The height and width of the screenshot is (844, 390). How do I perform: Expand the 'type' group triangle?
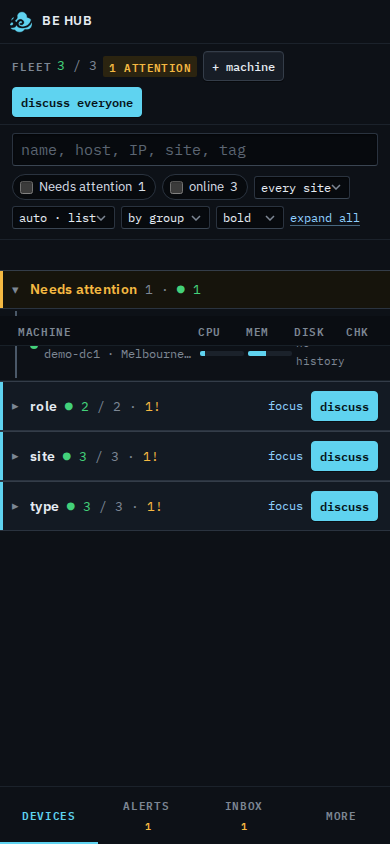pyautogui.click(x=16, y=507)
